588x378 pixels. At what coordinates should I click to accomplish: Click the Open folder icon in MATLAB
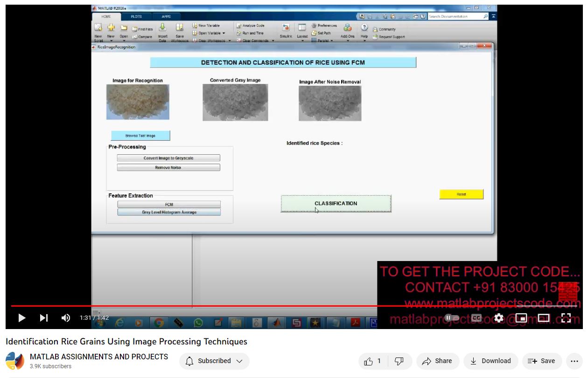[x=124, y=28]
